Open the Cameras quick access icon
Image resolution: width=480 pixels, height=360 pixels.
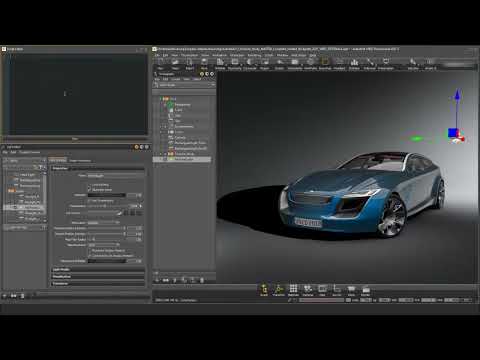point(308,289)
